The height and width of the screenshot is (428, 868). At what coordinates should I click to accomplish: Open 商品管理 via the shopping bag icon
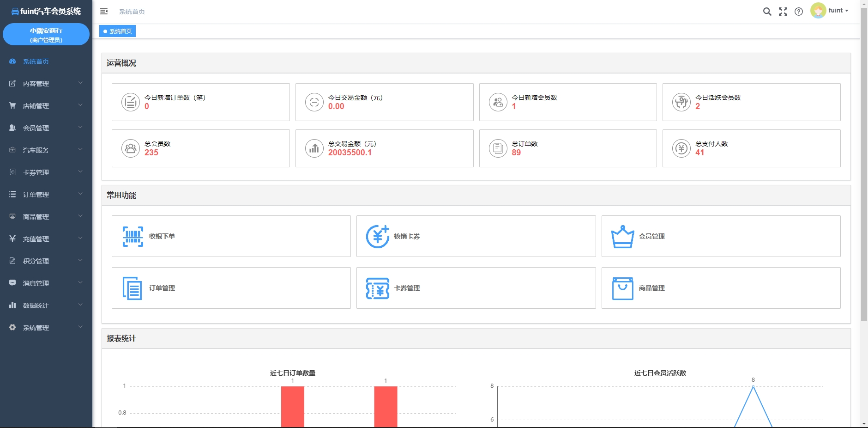point(622,288)
